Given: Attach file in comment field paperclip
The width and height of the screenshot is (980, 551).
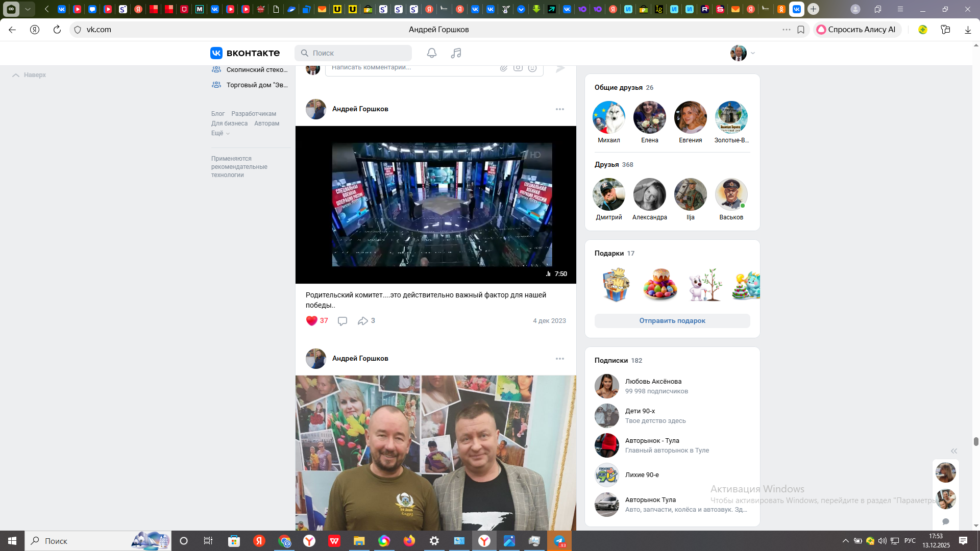Looking at the screenshot, I should 504,68.
